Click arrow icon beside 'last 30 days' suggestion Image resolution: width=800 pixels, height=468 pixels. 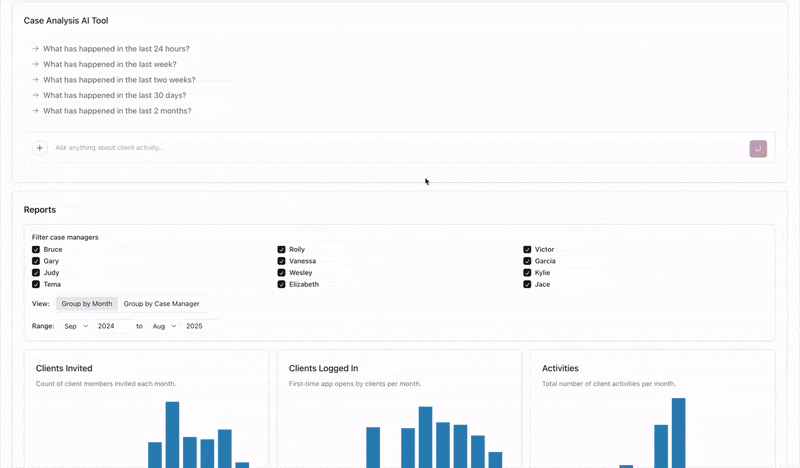pos(35,95)
